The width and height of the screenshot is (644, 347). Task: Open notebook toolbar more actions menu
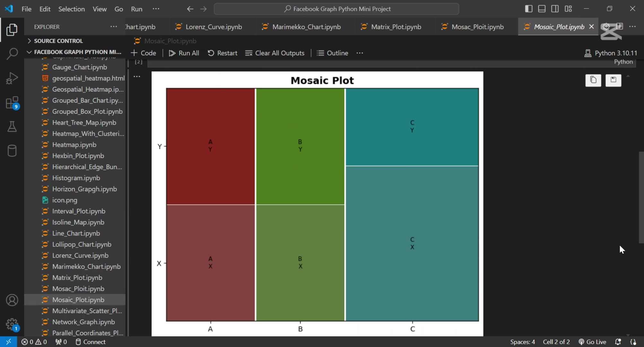pyautogui.click(x=359, y=53)
